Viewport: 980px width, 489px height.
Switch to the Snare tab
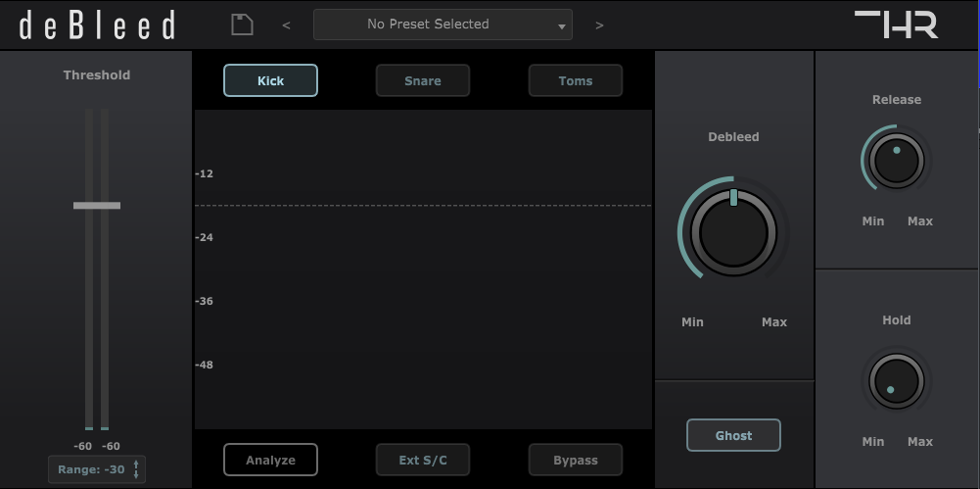tap(423, 80)
